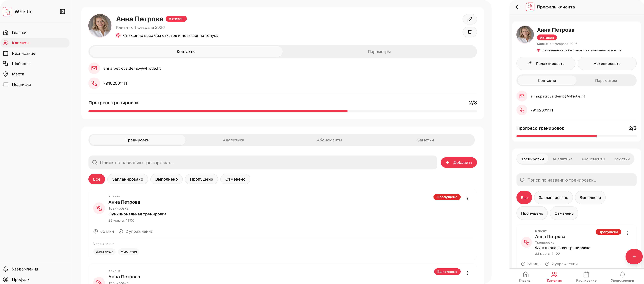644x284 pixels.
Task: Click the workout icon on the desktop Пропущено card
Action: point(99,208)
